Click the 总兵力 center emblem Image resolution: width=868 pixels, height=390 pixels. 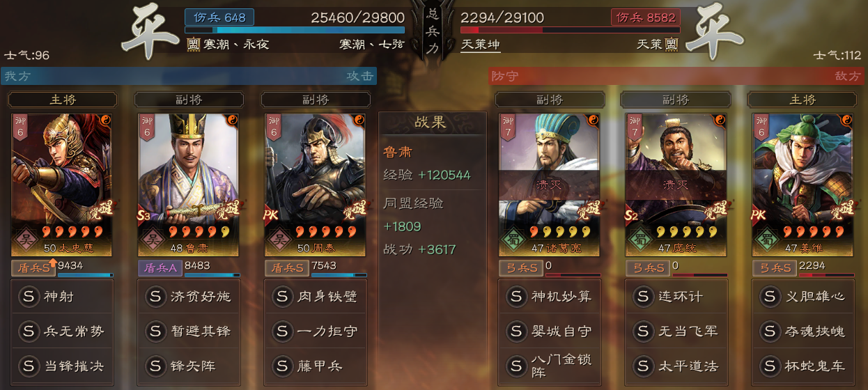tap(433, 31)
